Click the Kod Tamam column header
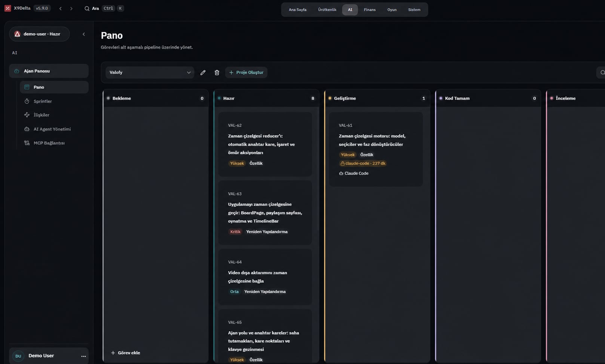The height and width of the screenshot is (364, 605). click(488, 98)
